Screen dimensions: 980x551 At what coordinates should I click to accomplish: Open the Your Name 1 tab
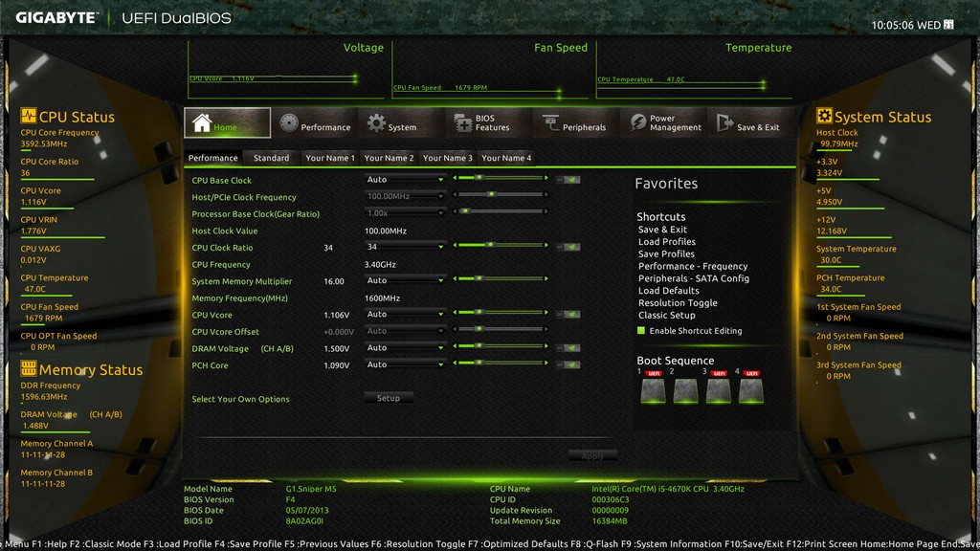tap(330, 158)
